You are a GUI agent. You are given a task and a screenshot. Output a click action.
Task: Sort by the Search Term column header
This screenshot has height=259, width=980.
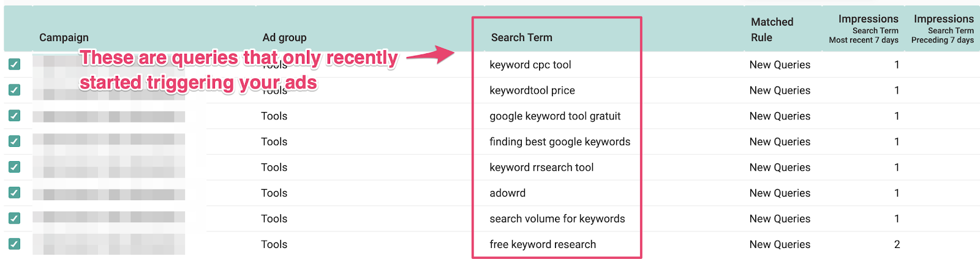(x=522, y=37)
